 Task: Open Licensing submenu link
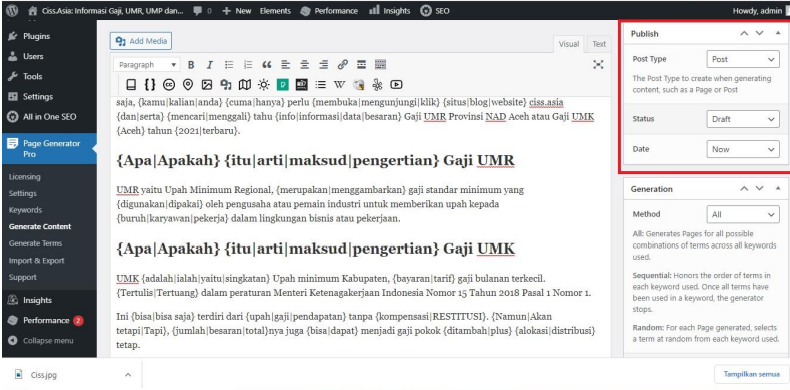(25, 176)
